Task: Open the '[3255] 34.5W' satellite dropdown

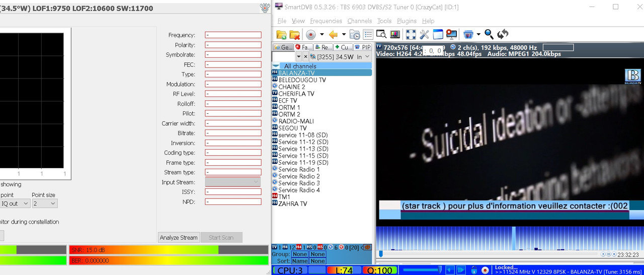Action: coord(341,57)
